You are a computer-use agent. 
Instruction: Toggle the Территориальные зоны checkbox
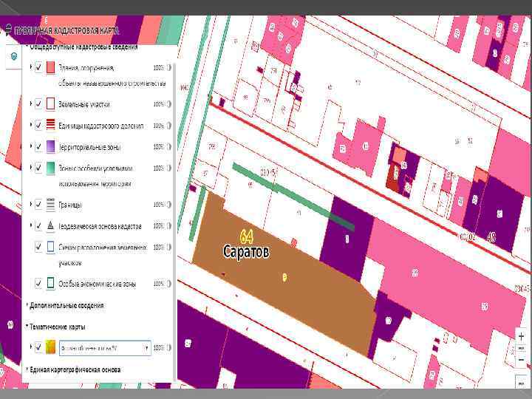(38, 146)
